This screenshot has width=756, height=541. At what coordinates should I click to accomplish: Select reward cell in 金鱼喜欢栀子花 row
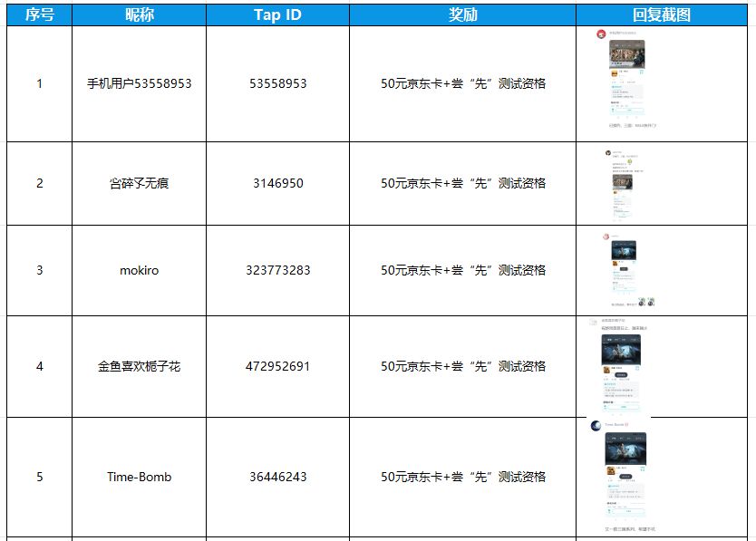(463, 366)
